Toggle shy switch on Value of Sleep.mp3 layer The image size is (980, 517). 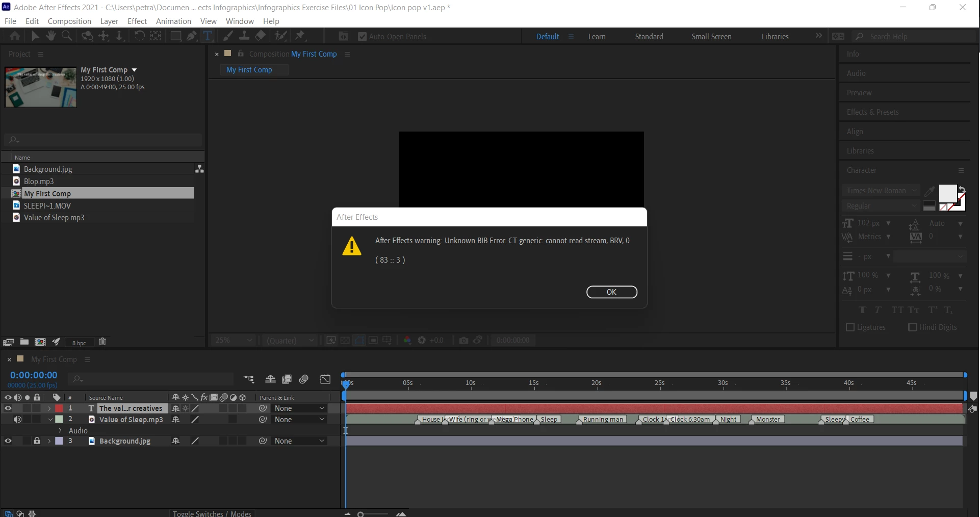176,420
